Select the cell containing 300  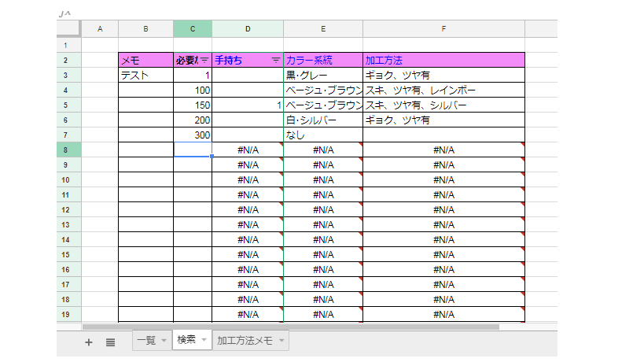[193, 135]
